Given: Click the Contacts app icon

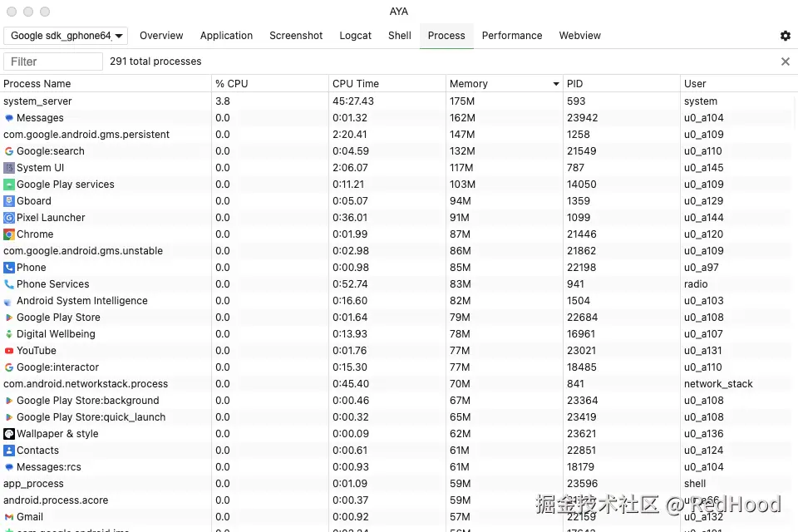Looking at the screenshot, I should point(8,451).
